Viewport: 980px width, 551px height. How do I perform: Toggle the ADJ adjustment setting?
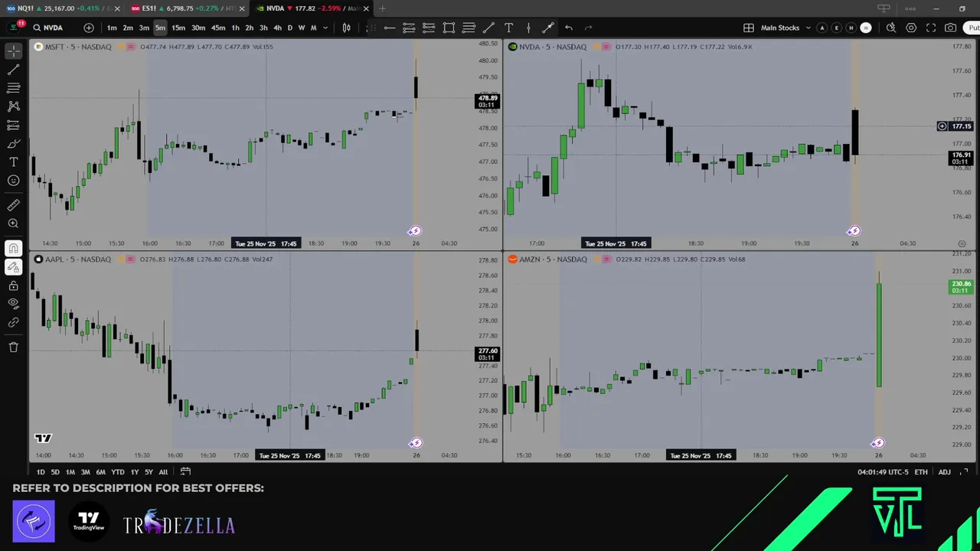click(x=945, y=472)
